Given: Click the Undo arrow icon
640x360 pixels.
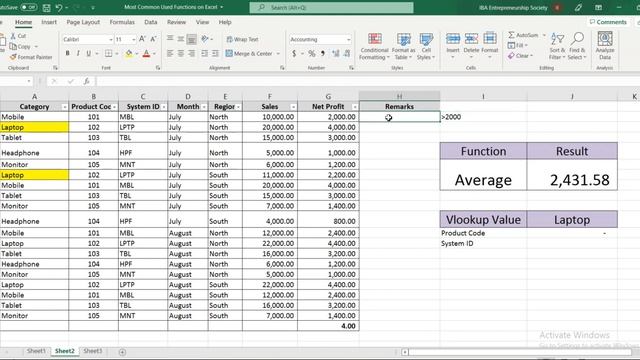Looking at the screenshot, I should click(x=59, y=7).
